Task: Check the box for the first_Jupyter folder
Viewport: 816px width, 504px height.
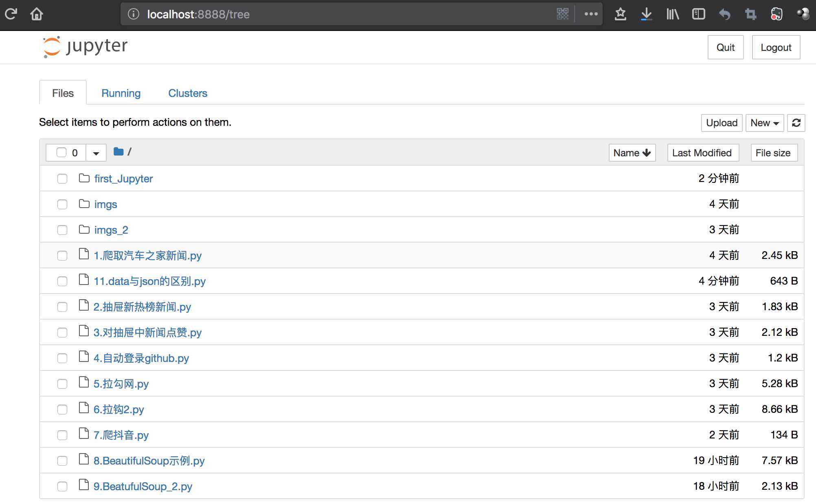Action: point(62,179)
